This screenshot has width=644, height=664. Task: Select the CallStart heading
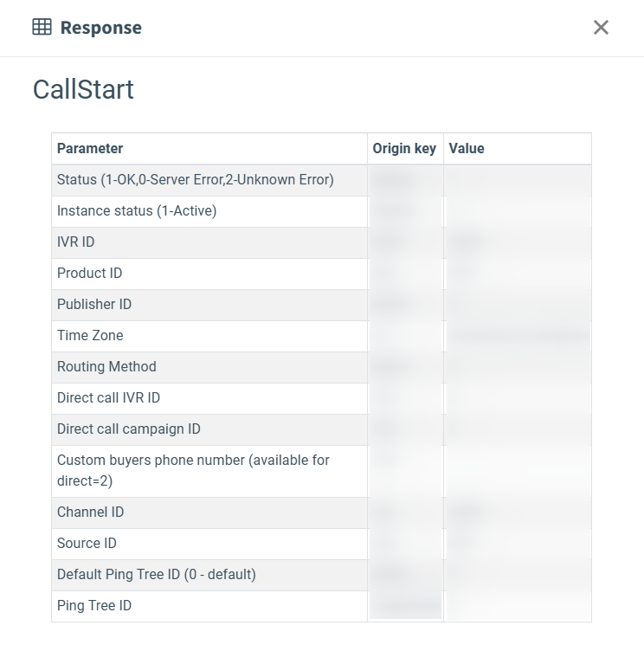(x=83, y=89)
